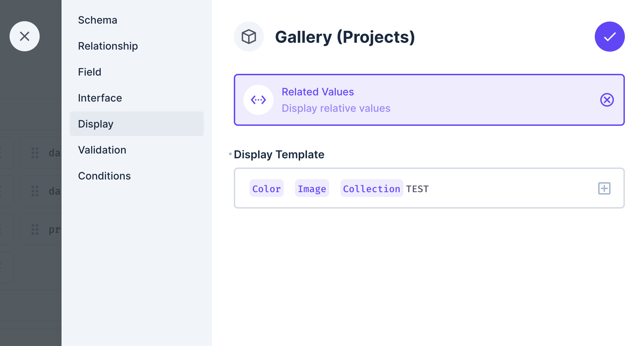The image size is (644, 346).
Task: Select the Related Values display card
Action: 429,100
